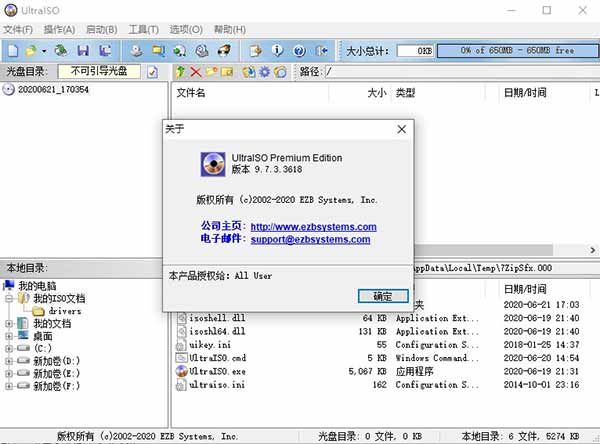Viewport: 600px width, 444px height.
Task: Select ultraiso.ini in the local file list
Action: pos(217,385)
